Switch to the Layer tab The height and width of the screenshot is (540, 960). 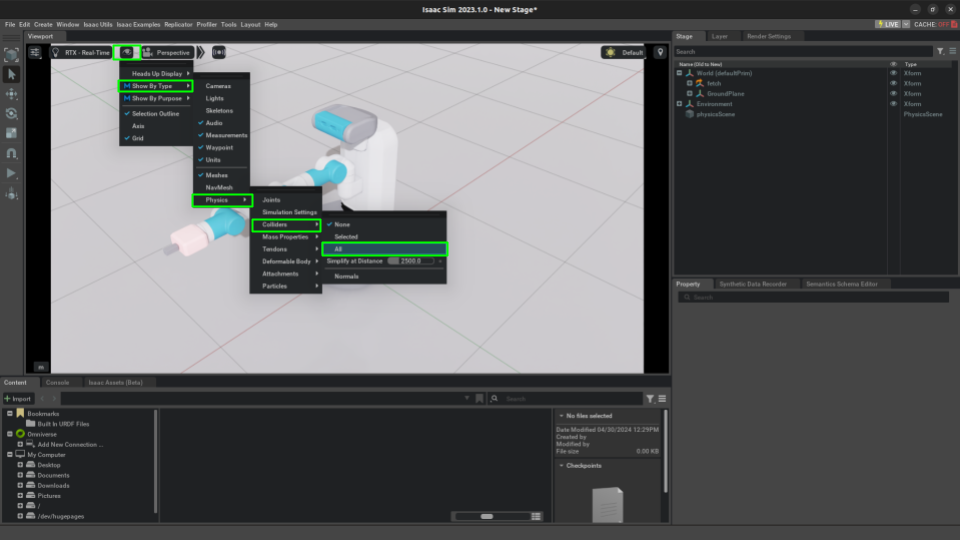coord(719,36)
